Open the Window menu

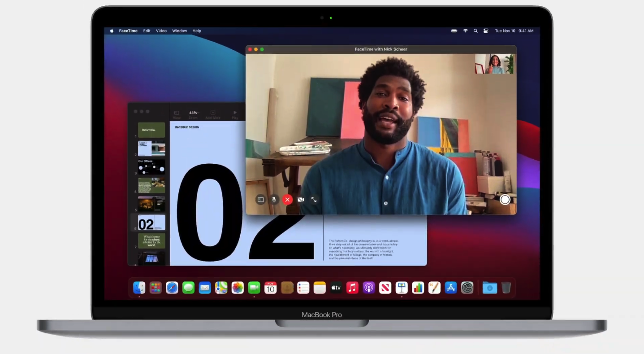(179, 31)
